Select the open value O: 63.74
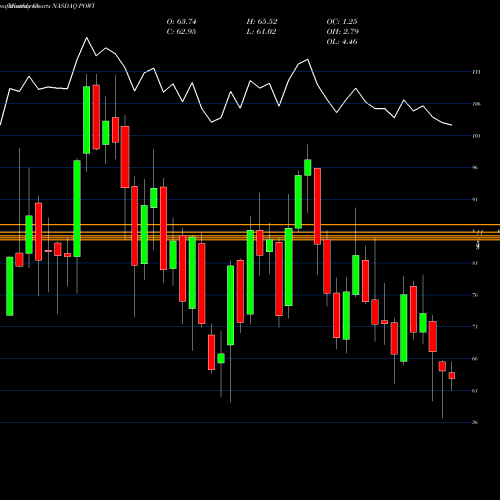The height and width of the screenshot is (500, 500). tap(181, 22)
